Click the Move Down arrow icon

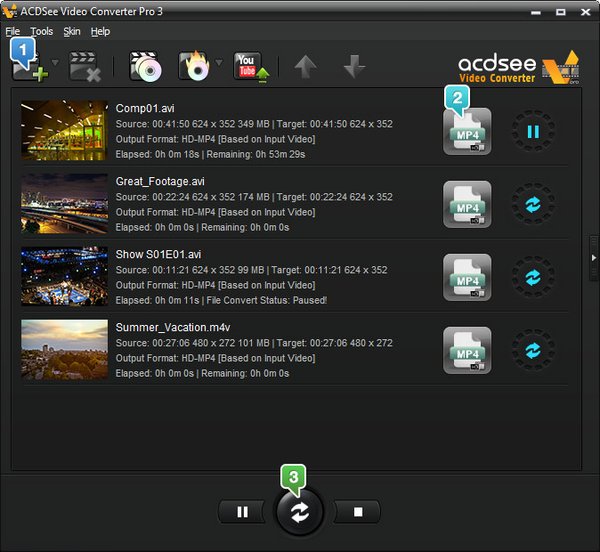[352, 68]
